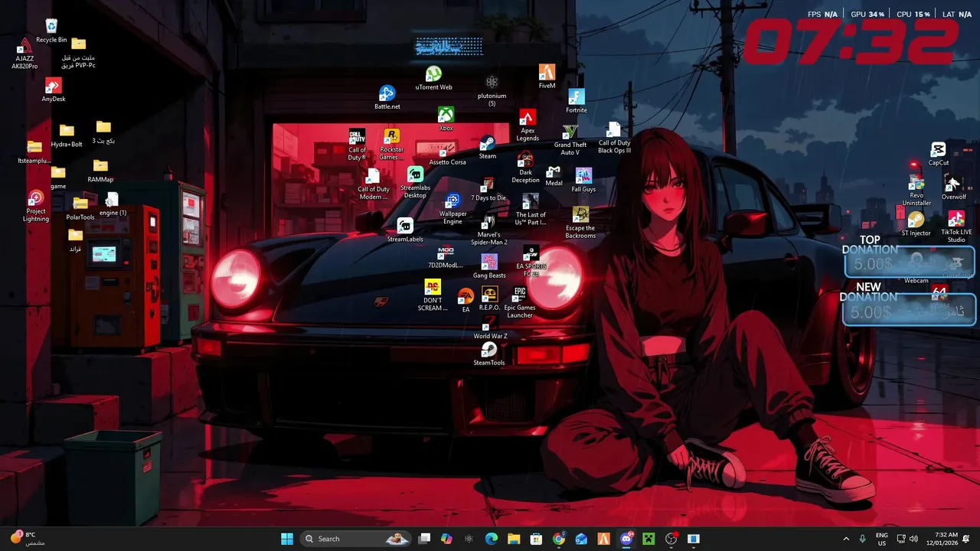980x551 pixels.
Task: Open Google Chrome from taskbar
Action: point(559,539)
